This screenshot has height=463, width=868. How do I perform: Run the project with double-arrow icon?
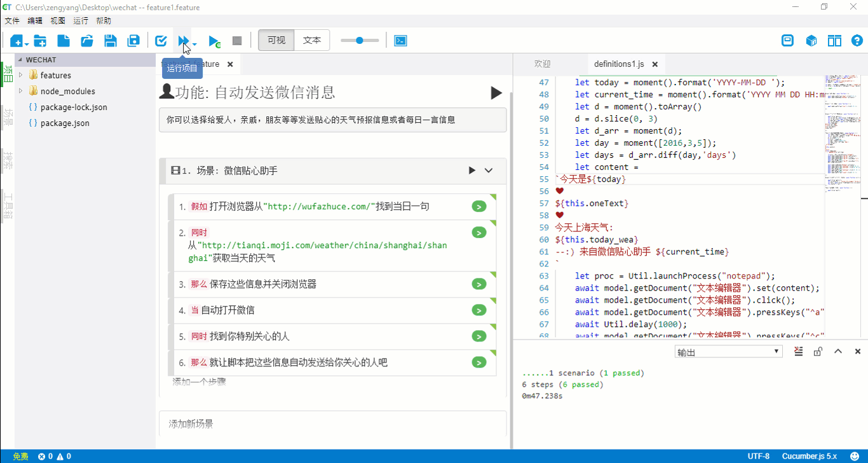click(184, 41)
